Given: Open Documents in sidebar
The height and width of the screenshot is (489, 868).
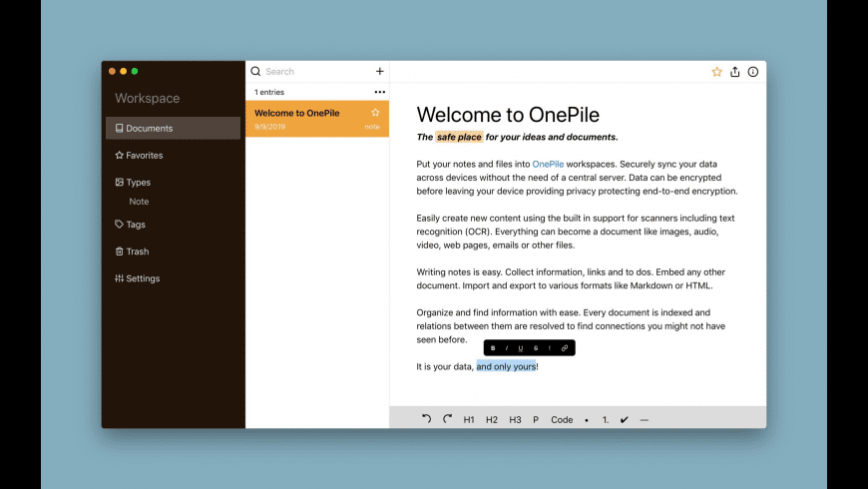Looking at the screenshot, I should coord(174,128).
